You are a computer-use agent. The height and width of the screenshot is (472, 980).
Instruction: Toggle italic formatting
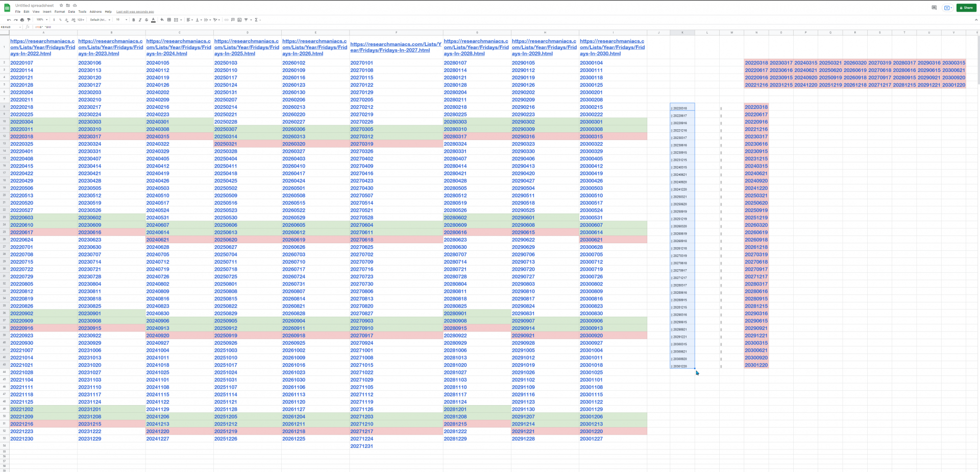(140, 20)
